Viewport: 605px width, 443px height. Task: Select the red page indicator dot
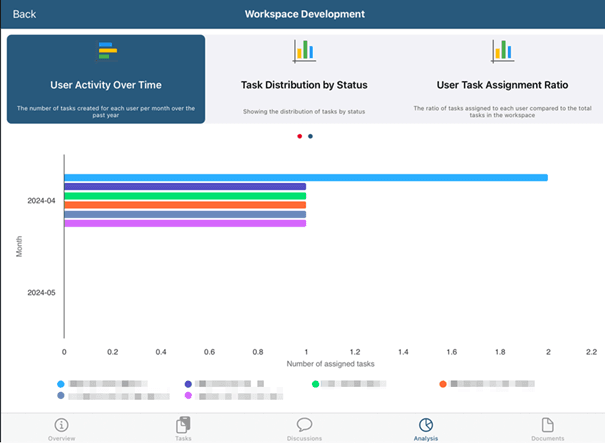coord(299,136)
